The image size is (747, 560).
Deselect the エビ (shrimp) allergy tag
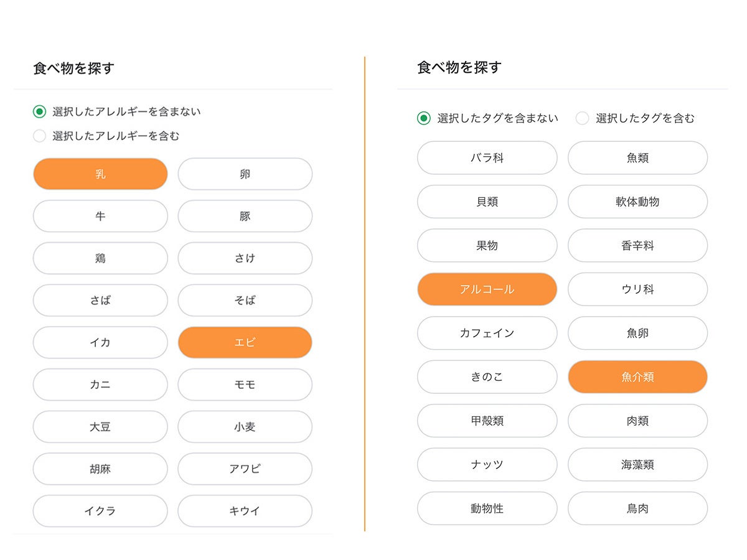(245, 342)
